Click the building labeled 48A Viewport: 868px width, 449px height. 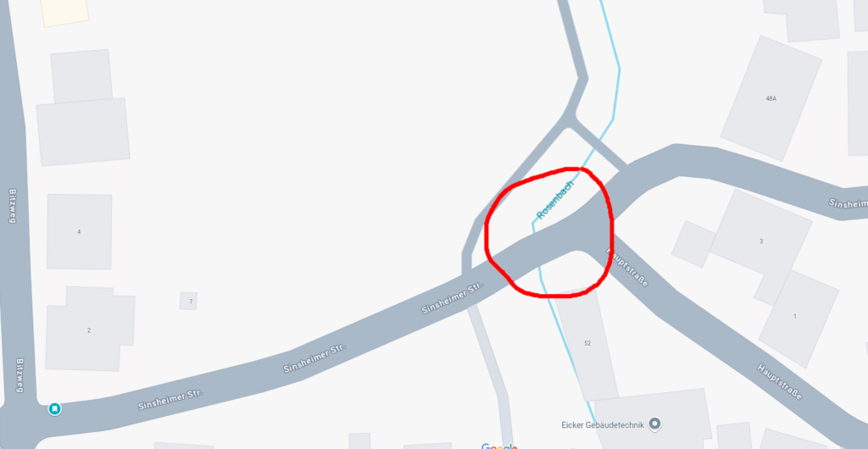771,98
